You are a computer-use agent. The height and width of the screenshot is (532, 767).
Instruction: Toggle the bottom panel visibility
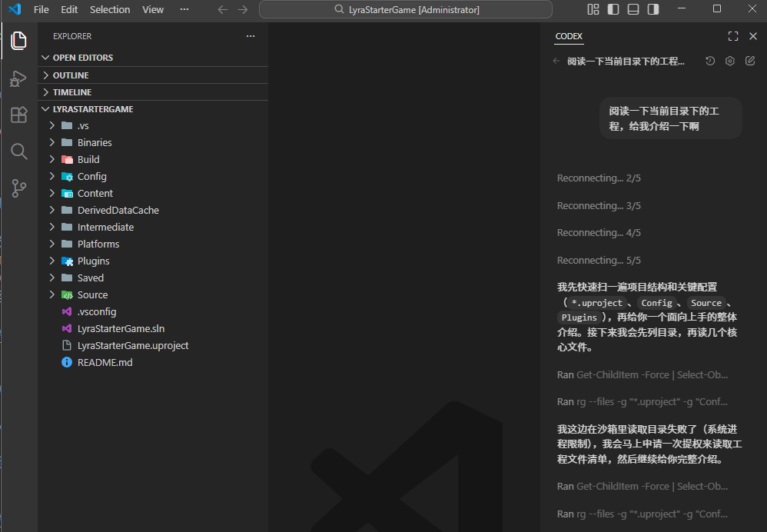coord(633,9)
